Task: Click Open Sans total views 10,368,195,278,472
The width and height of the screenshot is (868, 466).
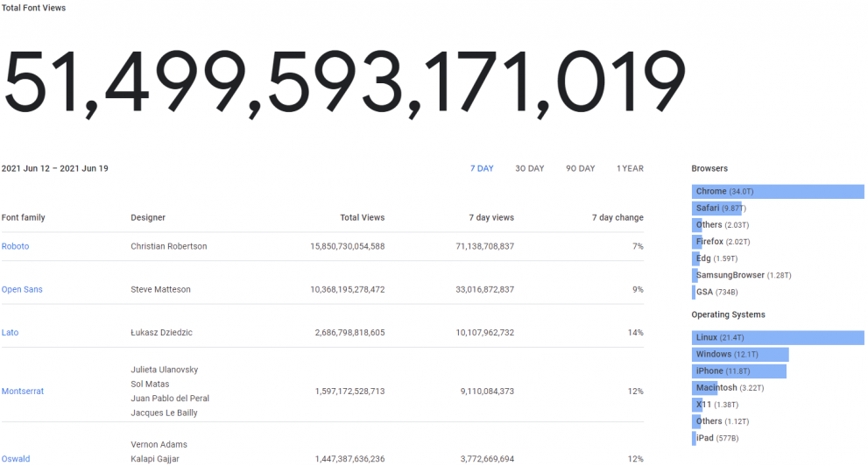Action: pyautogui.click(x=347, y=289)
